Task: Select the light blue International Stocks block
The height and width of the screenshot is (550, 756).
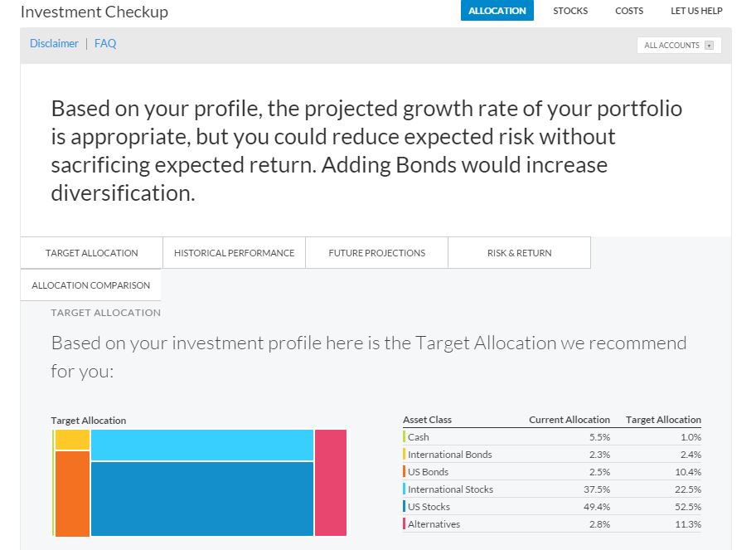Action: coord(201,445)
